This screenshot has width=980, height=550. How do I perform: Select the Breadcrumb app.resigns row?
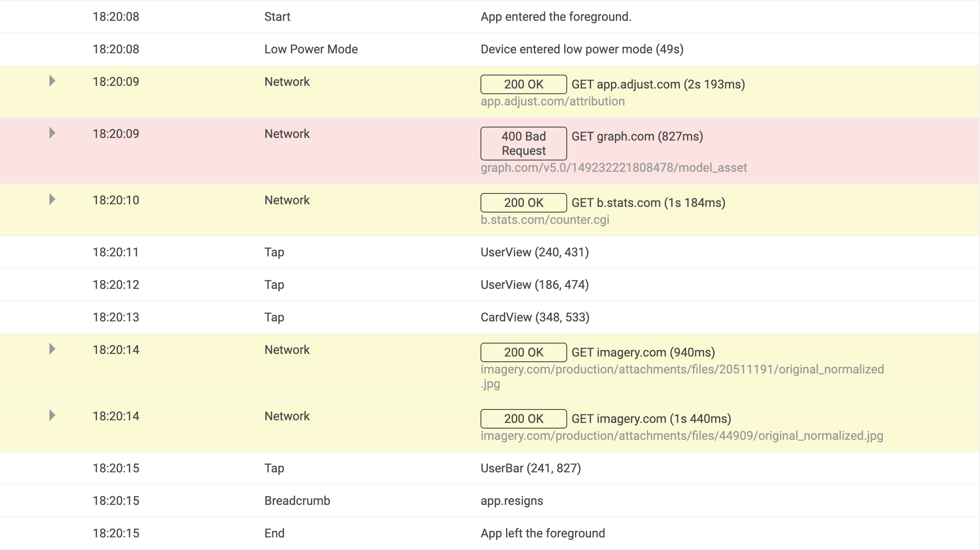click(490, 501)
